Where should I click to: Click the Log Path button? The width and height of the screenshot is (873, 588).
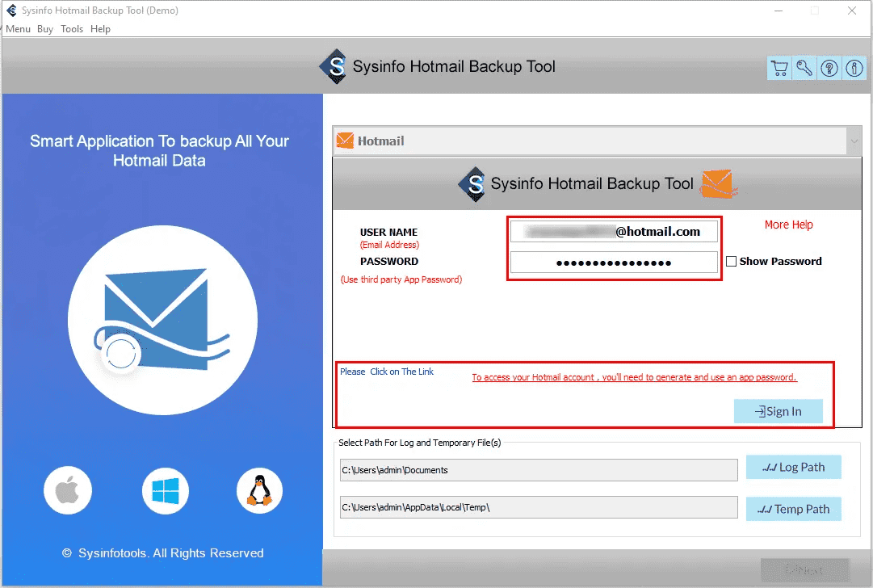click(x=793, y=467)
